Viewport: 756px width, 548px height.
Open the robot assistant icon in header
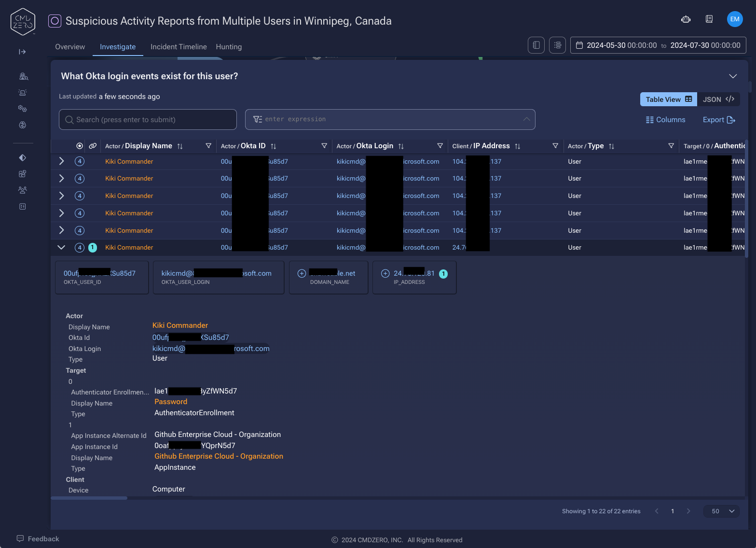pos(686,19)
